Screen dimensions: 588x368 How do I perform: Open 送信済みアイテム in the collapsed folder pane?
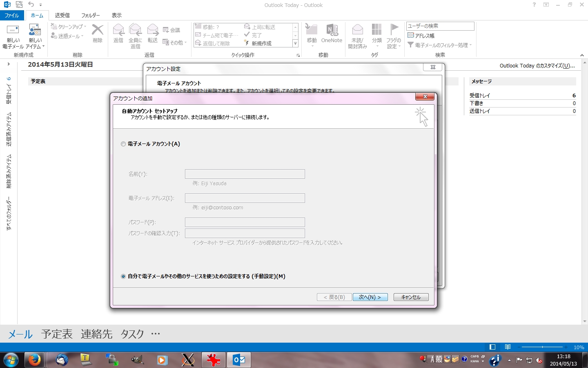click(9, 129)
